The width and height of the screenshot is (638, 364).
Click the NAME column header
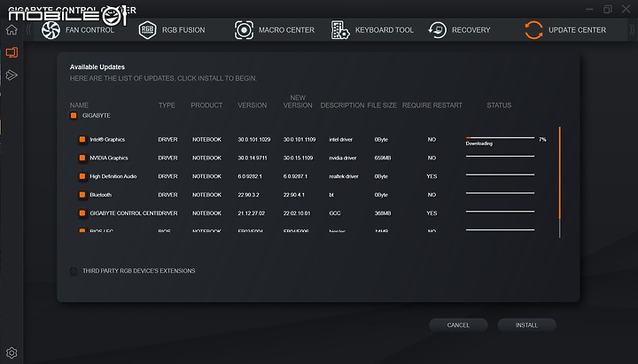coord(79,105)
